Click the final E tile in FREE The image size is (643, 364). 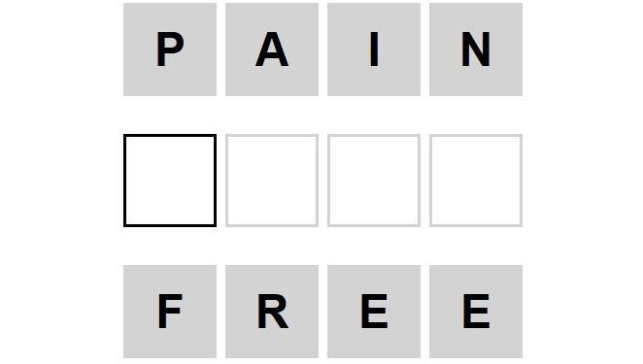476,312
